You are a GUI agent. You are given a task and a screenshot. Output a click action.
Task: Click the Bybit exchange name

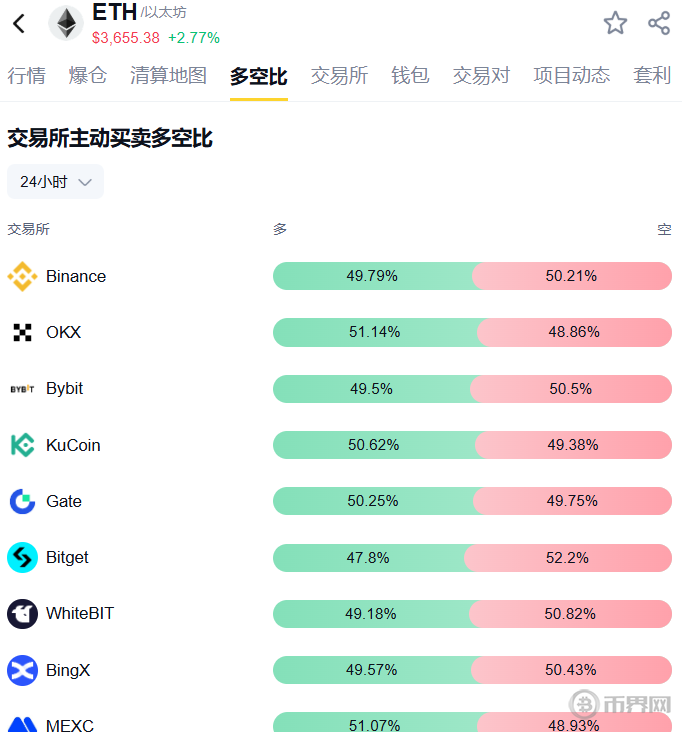pyautogui.click(x=65, y=388)
